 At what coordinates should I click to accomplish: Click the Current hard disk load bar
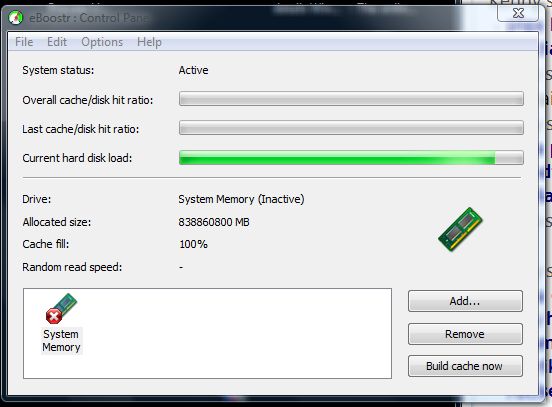click(351, 158)
